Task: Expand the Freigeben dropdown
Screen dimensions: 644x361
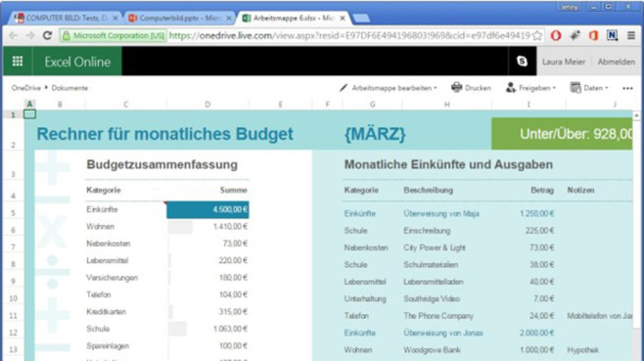Action: pyautogui.click(x=554, y=88)
